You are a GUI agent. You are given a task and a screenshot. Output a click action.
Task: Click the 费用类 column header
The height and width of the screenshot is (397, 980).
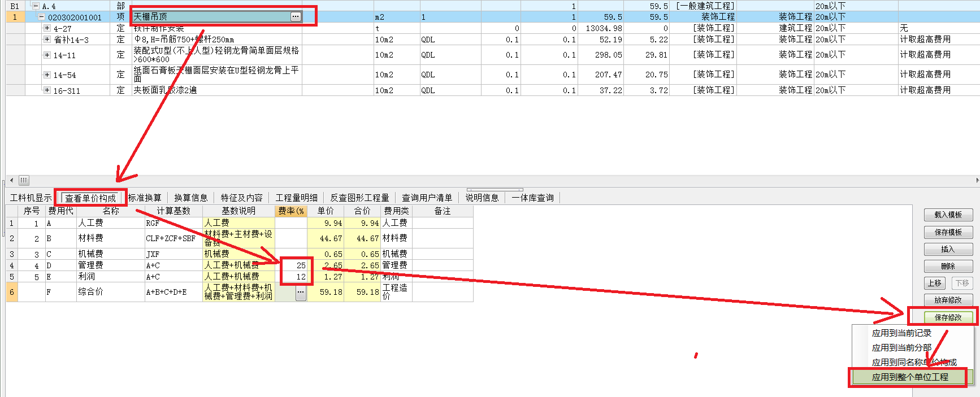click(x=396, y=211)
